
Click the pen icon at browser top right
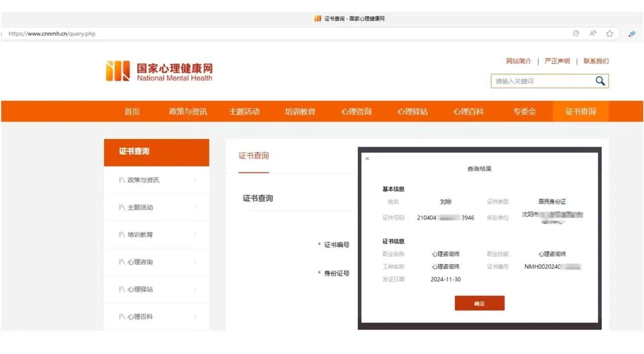[x=631, y=34]
